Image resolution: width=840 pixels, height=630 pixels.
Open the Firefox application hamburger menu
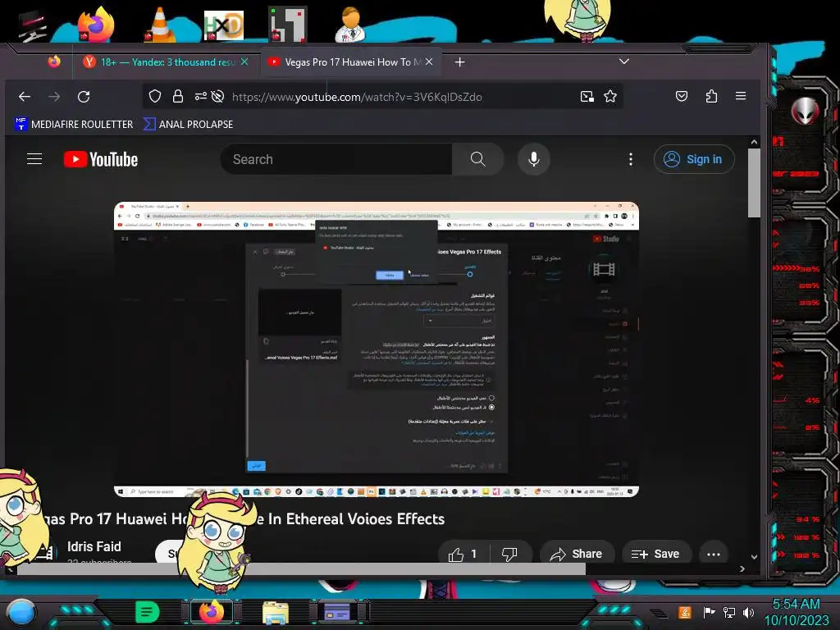(x=741, y=96)
